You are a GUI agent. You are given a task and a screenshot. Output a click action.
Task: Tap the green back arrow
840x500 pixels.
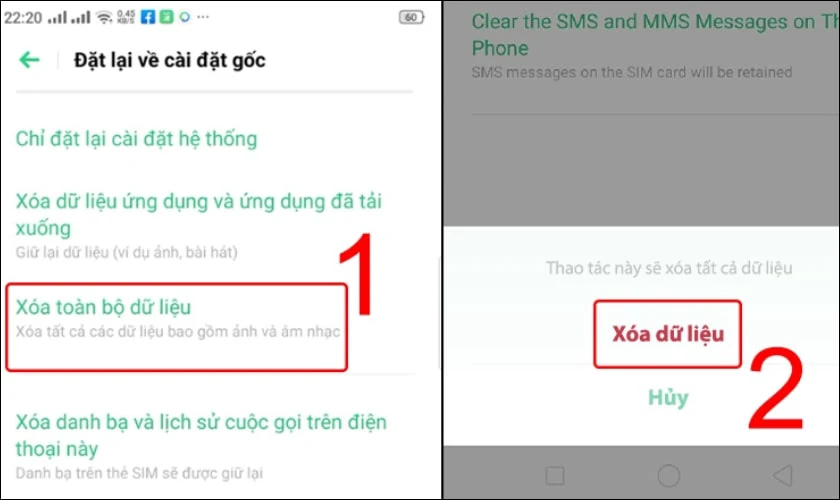[x=29, y=59]
